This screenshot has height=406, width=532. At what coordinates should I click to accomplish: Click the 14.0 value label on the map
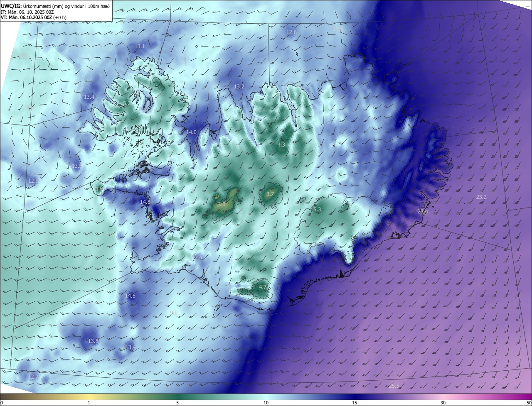tap(191, 132)
